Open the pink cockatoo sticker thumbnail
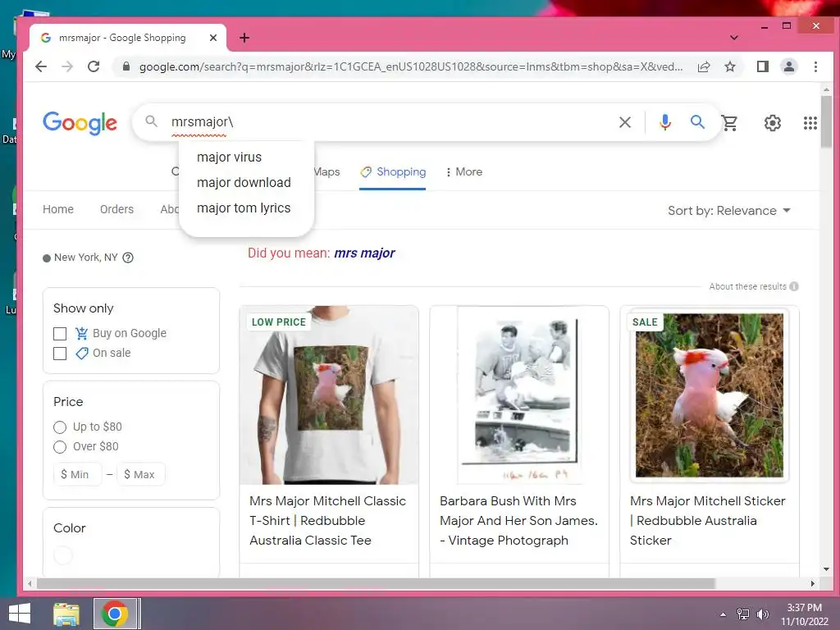 coord(710,395)
